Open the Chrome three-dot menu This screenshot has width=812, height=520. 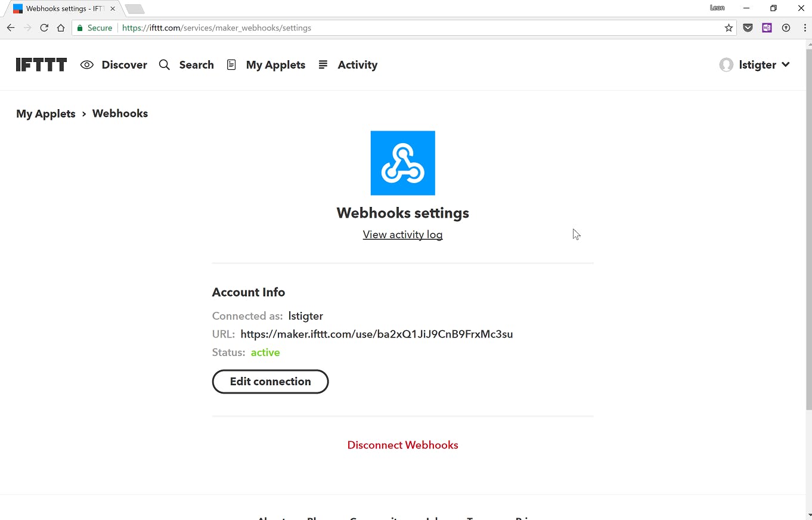pos(805,28)
